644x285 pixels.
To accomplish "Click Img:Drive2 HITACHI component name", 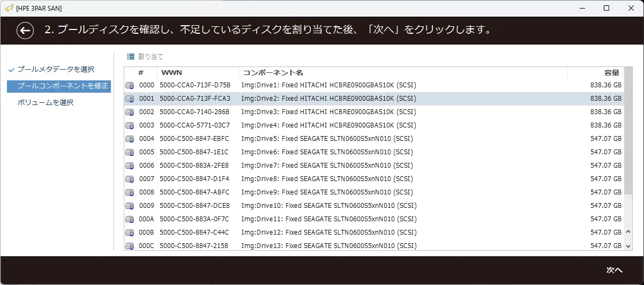I will pyautogui.click(x=329, y=99).
